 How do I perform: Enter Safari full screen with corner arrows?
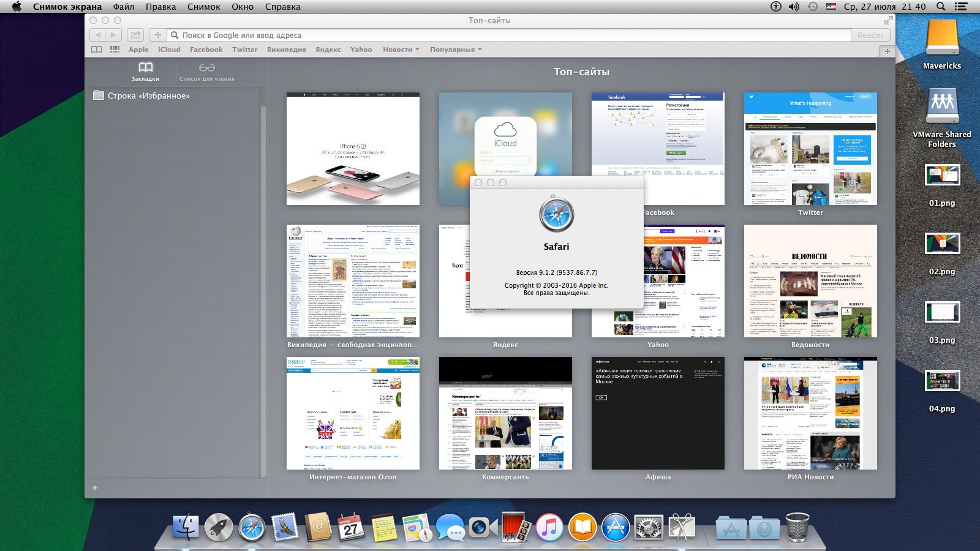[x=889, y=20]
